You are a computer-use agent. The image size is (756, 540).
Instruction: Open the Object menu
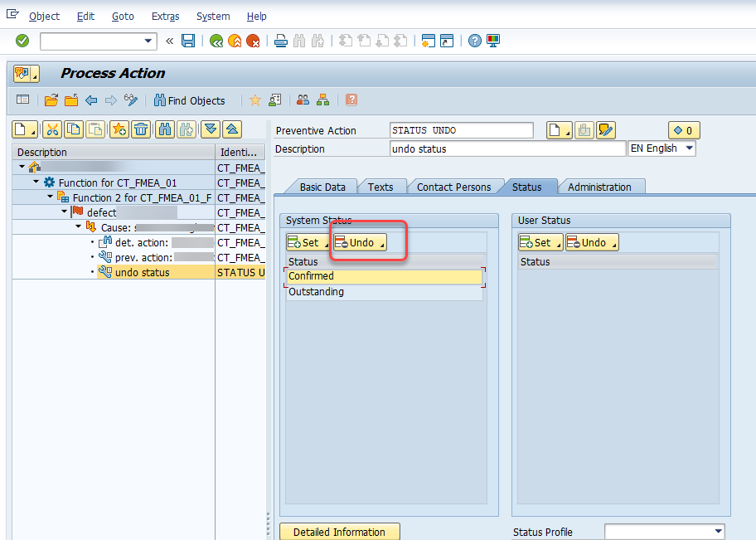45,17
